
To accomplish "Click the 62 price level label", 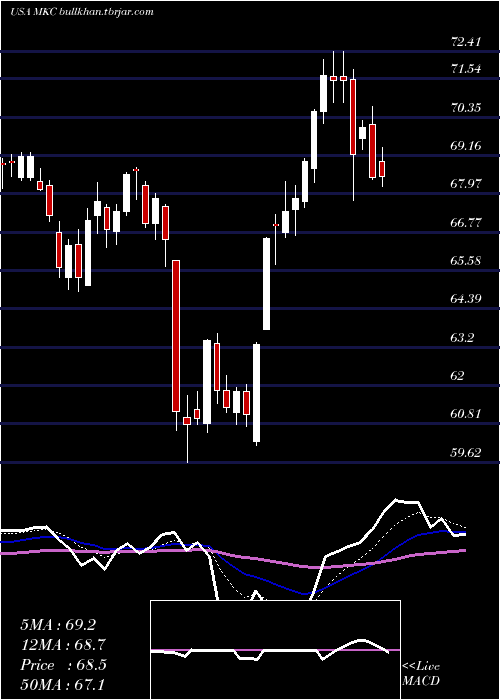I will [x=459, y=376].
